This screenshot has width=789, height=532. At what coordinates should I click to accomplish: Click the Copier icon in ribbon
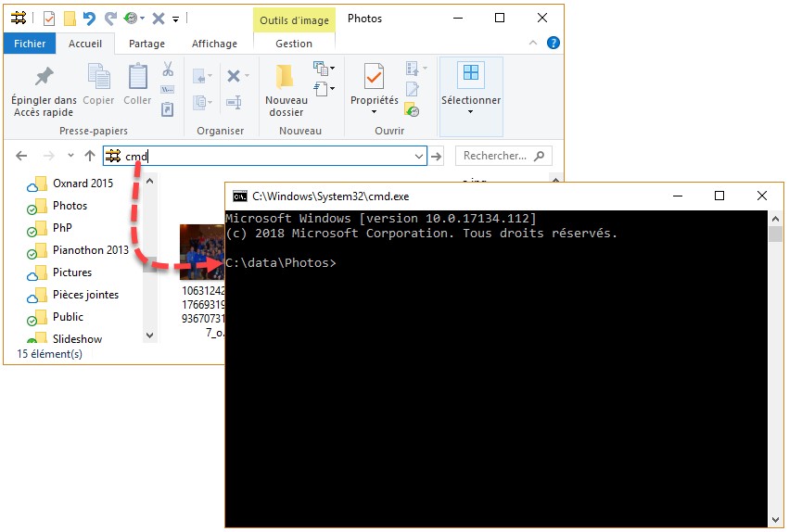tap(98, 77)
